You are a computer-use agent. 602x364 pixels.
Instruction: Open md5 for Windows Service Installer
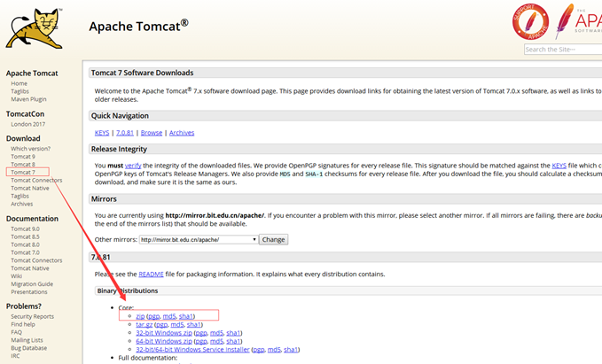274,350
